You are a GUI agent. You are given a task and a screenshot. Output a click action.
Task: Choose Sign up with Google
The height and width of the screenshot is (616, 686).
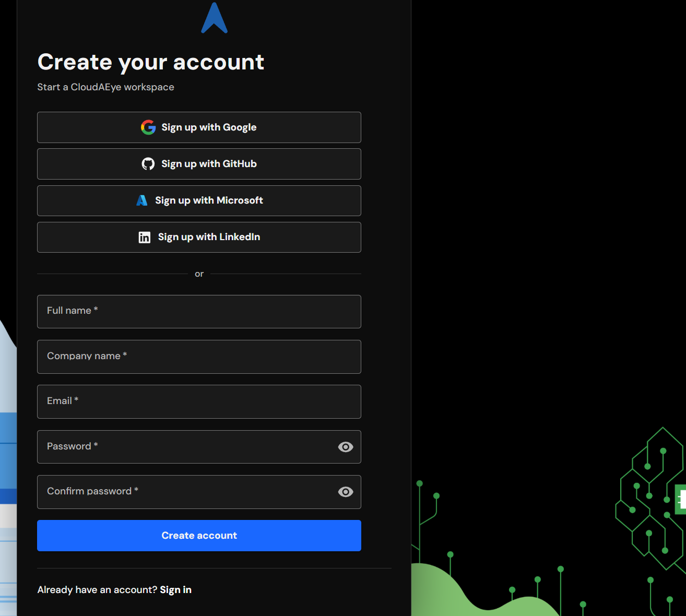pos(199,127)
